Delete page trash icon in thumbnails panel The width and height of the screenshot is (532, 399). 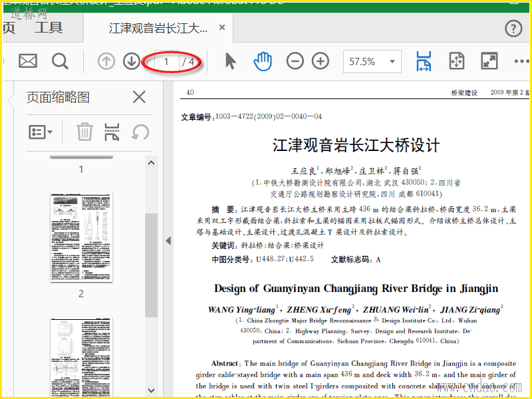click(84, 132)
